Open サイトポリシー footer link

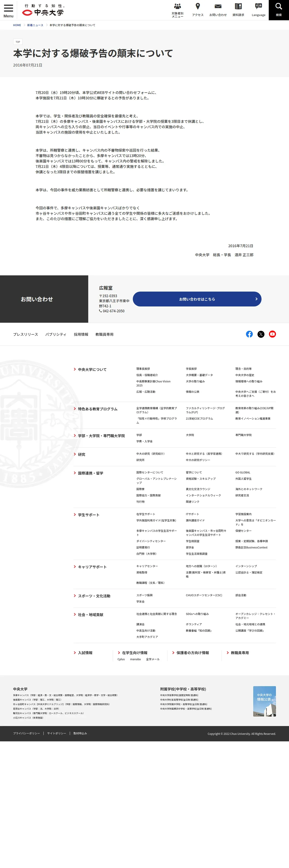coord(56,733)
